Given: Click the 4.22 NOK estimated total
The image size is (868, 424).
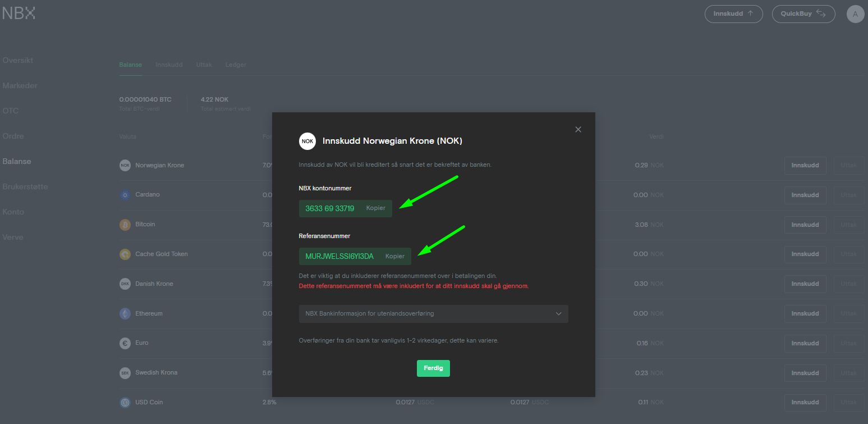Looking at the screenshot, I should pos(214,99).
